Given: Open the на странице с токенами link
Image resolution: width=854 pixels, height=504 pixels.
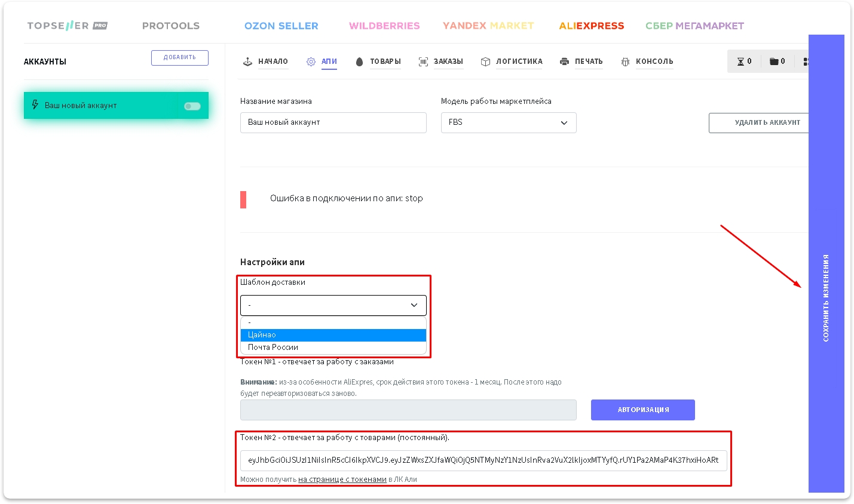Looking at the screenshot, I should click(342, 480).
